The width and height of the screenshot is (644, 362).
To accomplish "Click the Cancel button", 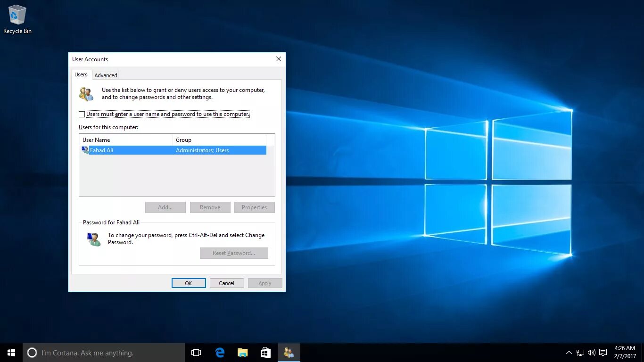I will click(227, 283).
